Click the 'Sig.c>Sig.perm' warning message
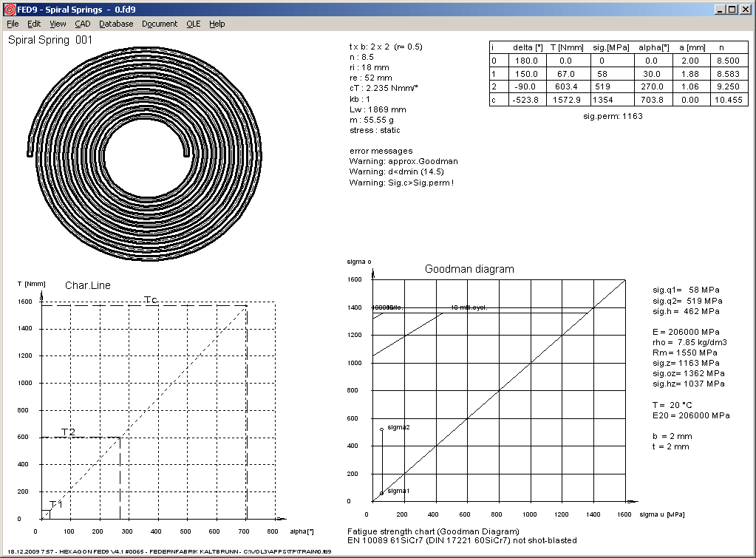756x558 pixels. point(401,182)
